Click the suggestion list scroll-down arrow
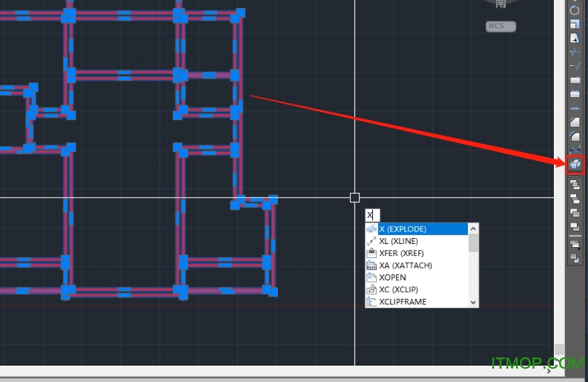This screenshot has width=588, height=382. tap(473, 303)
